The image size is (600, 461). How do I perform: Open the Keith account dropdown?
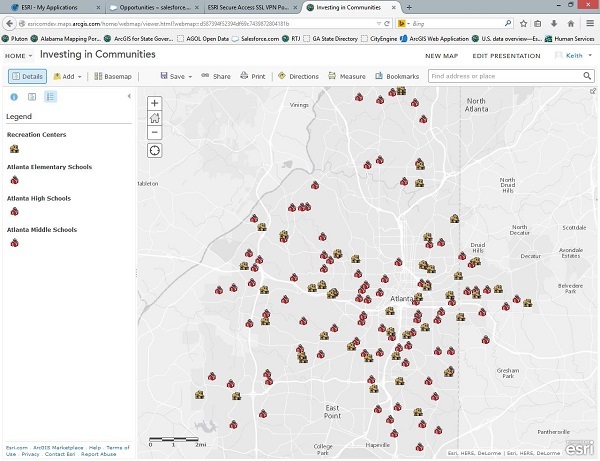[574, 55]
